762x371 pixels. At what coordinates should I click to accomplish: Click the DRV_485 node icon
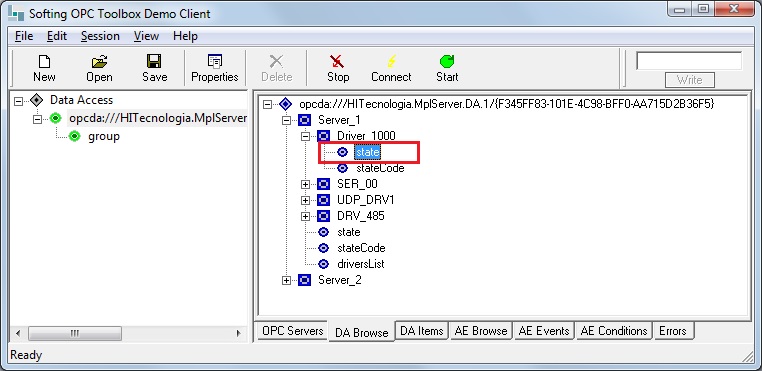coord(324,216)
